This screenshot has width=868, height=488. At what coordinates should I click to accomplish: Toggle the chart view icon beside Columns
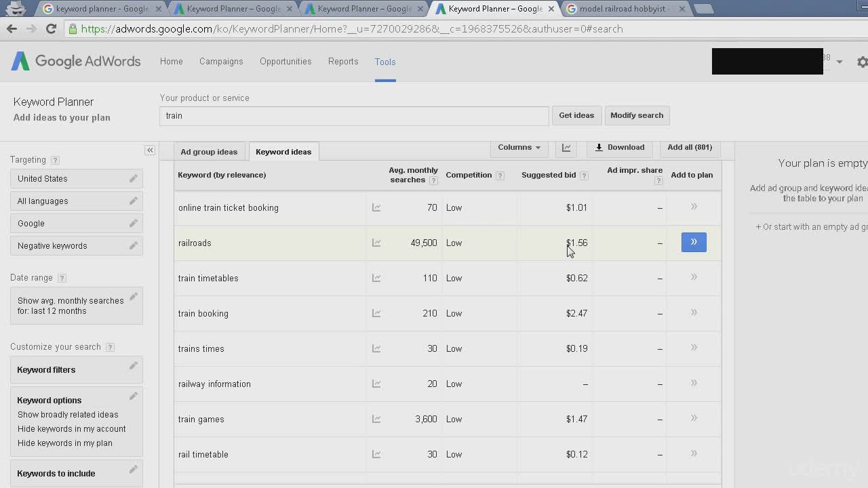pos(566,148)
